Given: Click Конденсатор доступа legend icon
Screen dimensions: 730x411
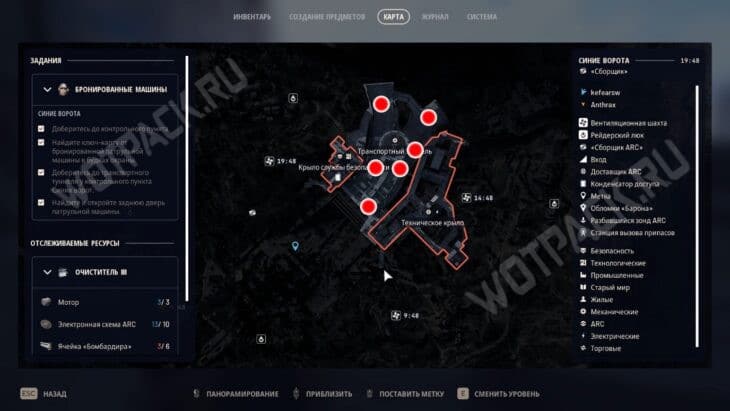Looking at the screenshot, I should 583,183.
